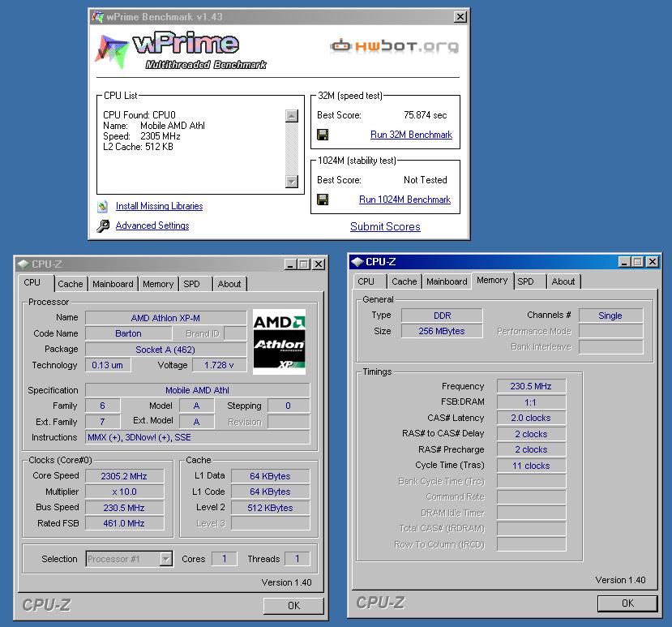Screen dimensions: 672x627
Task: Click the Threads value field
Action: click(297, 559)
